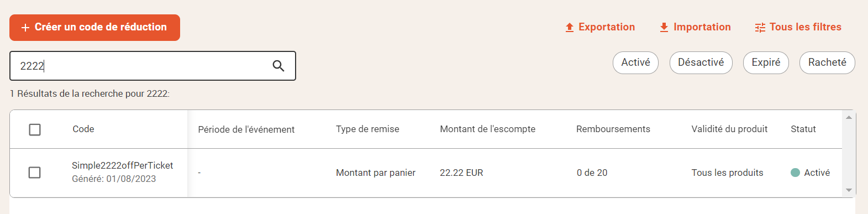Focus the search field containing 2222
The image size is (868, 214).
pyautogui.click(x=152, y=66)
